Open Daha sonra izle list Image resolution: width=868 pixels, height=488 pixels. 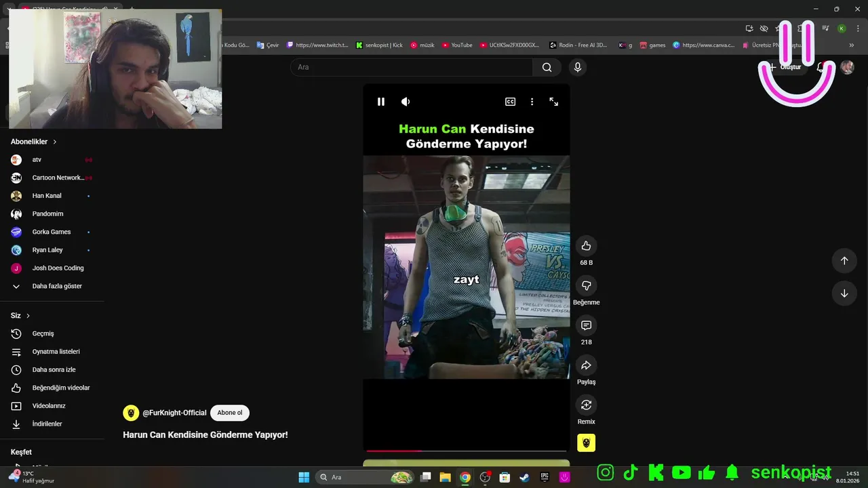52,370
